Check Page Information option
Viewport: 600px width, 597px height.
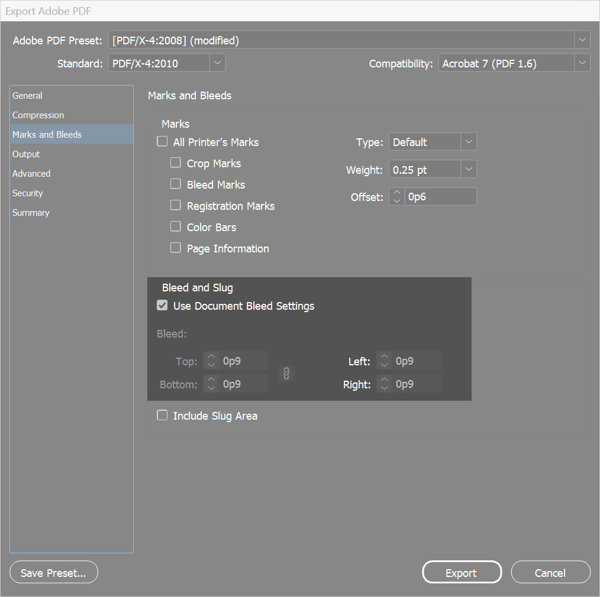(x=176, y=248)
